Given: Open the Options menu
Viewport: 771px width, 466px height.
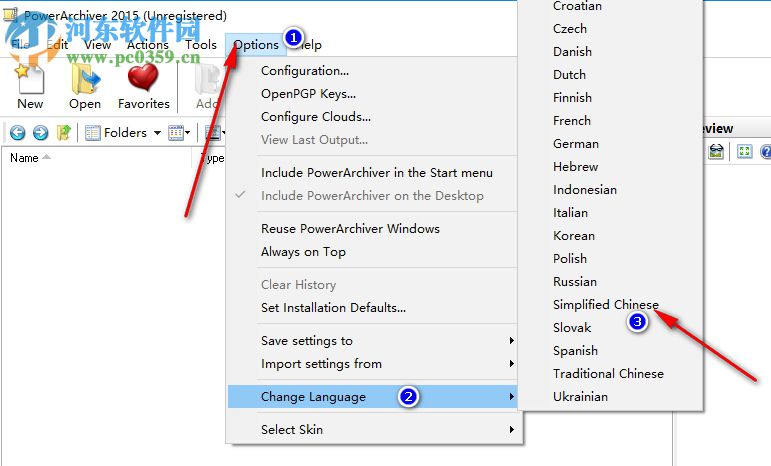Looking at the screenshot, I should coord(256,45).
